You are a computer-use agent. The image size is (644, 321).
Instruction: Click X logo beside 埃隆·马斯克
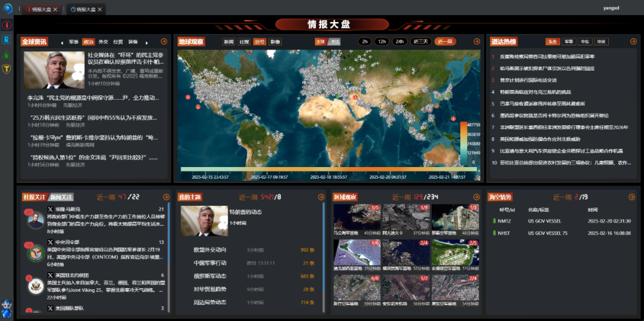point(51,209)
